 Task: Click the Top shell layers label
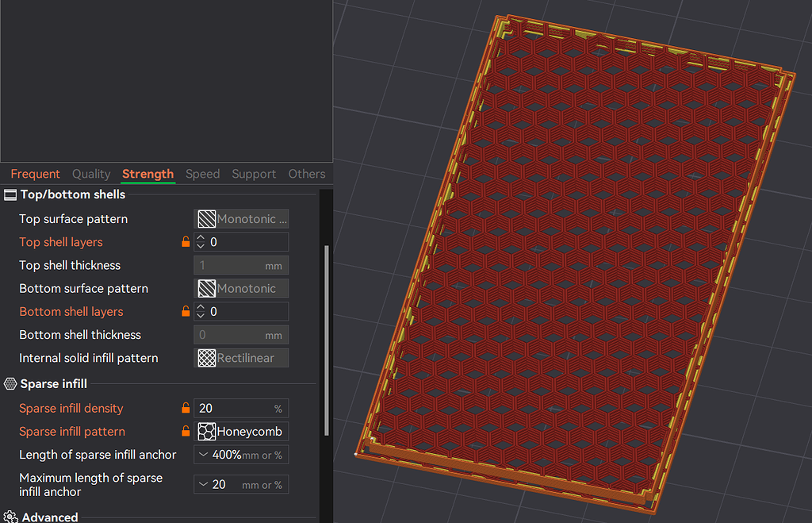pyautogui.click(x=60, y=242)
